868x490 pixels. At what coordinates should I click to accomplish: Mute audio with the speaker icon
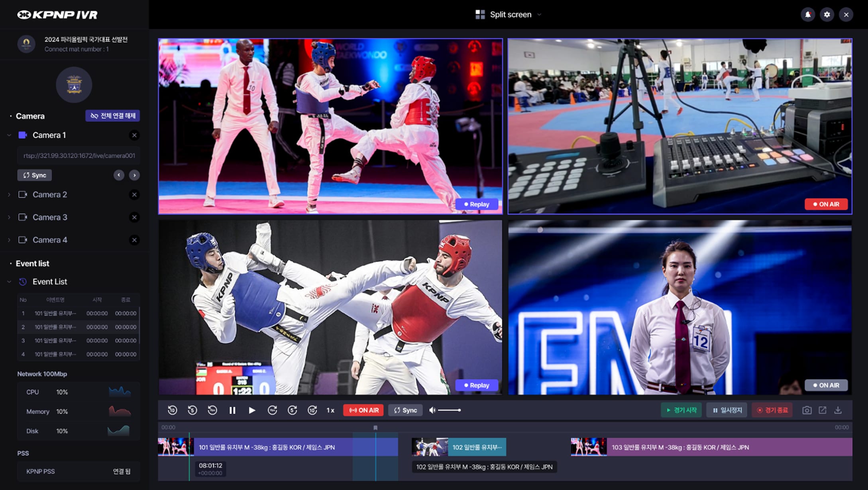pyautogui.click(x=432, y=410)
